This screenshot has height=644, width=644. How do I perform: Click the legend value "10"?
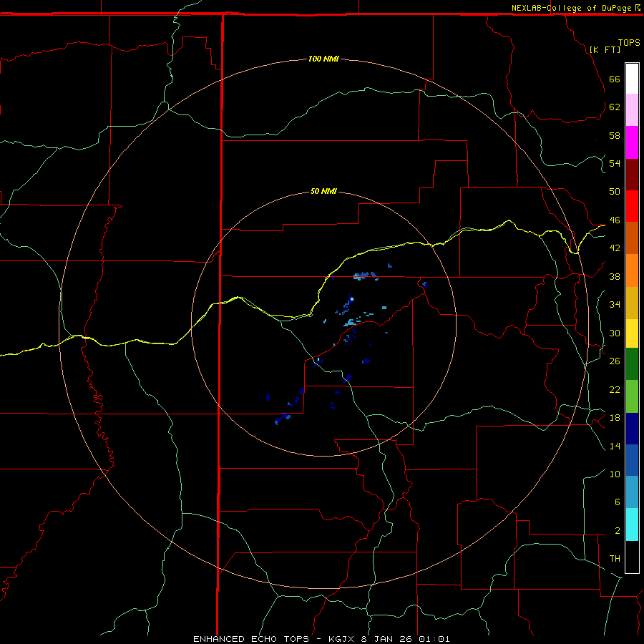tap(615, 474)
